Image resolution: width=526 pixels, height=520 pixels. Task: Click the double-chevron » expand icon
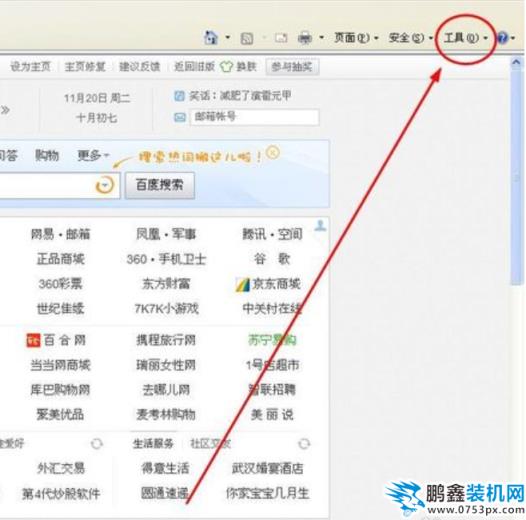pos(5,110)
